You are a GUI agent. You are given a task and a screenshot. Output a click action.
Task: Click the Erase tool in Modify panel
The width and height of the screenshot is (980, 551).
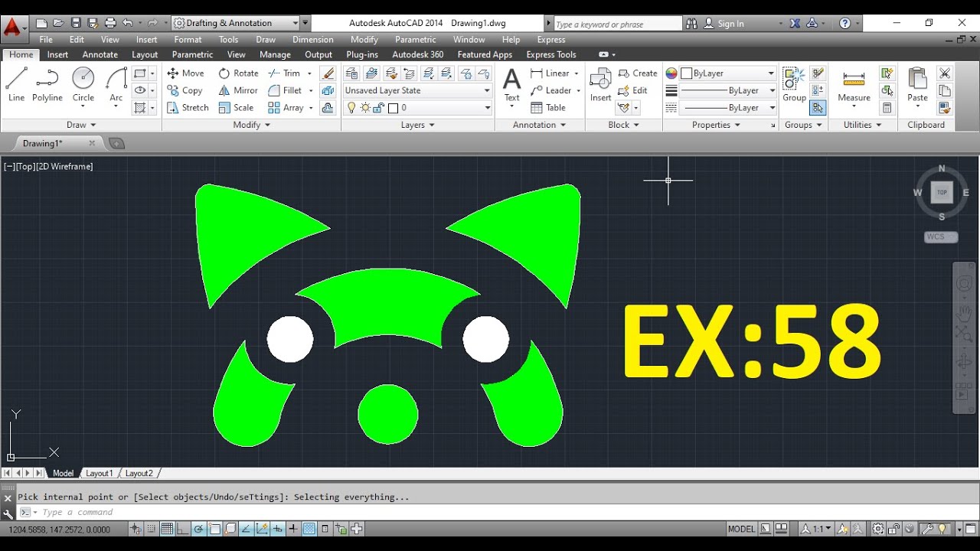point(328,73)
